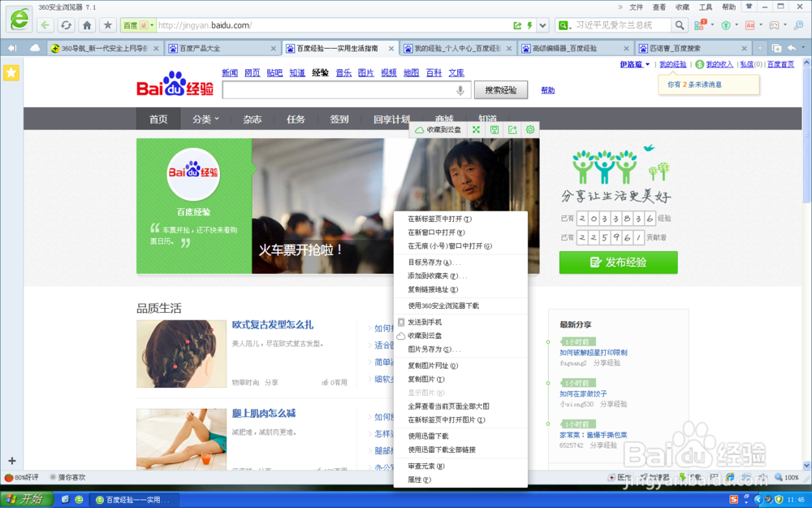Click the share icon on image toolbar
The height and width of the screenshot is (508, 812).
point(512,129)
